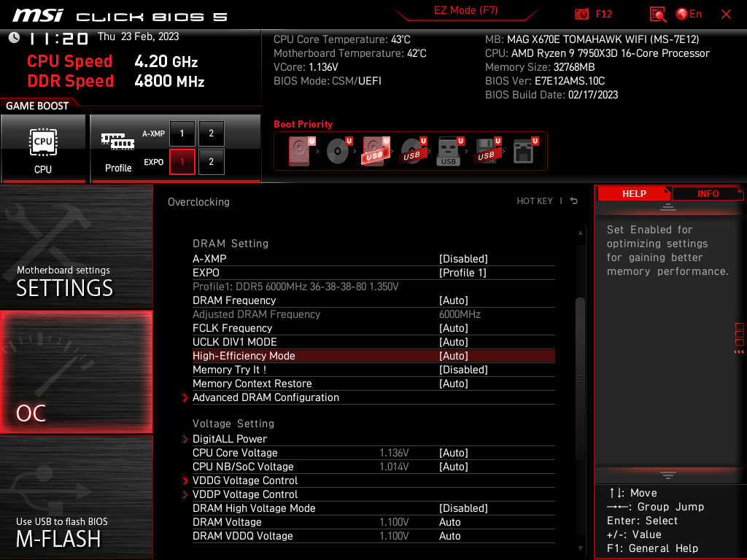
Task: Change Memory Context Restore value
Action: pos(454,384)
